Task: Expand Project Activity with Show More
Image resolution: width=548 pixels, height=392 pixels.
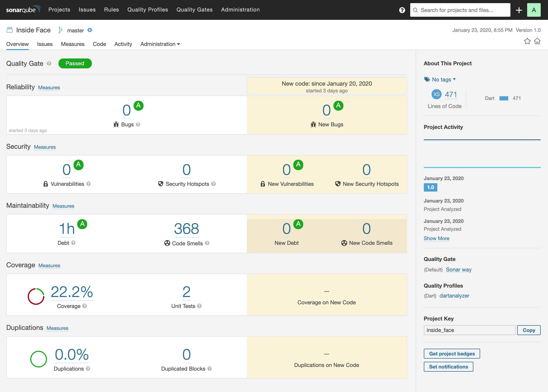Action: click(x=436, y=238)
